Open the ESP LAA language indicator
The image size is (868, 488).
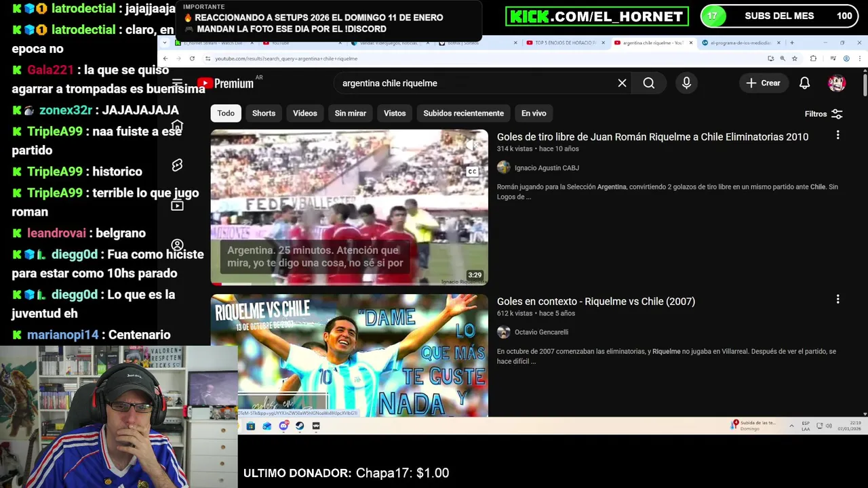(x=806, y=426)
